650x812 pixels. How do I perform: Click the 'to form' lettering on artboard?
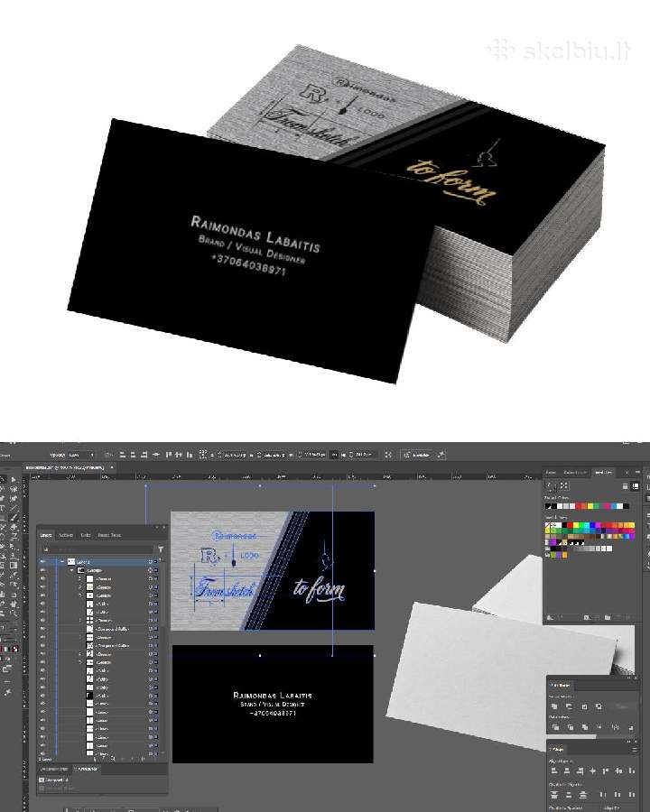319,590
